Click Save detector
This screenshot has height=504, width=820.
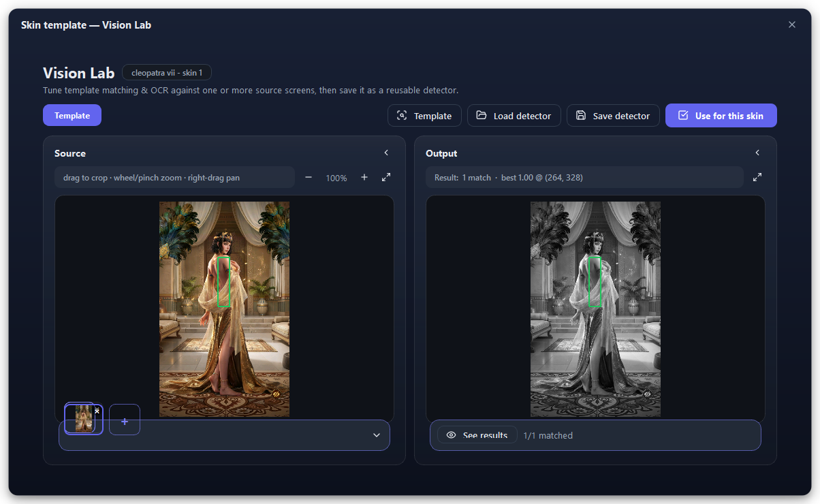click(613, 116)
